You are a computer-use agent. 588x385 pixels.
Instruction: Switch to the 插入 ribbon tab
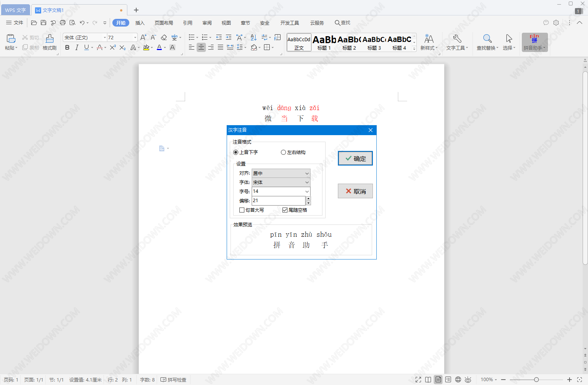point(140,23)
